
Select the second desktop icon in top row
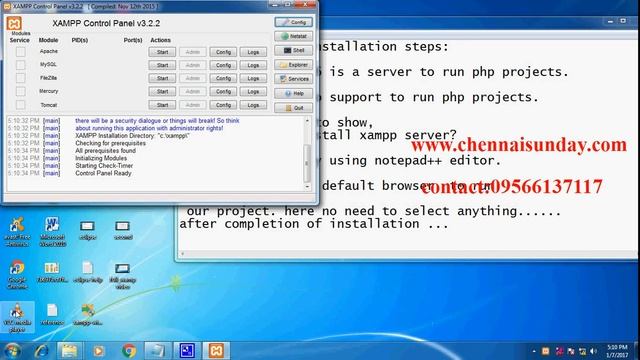[x=123, y=230]
